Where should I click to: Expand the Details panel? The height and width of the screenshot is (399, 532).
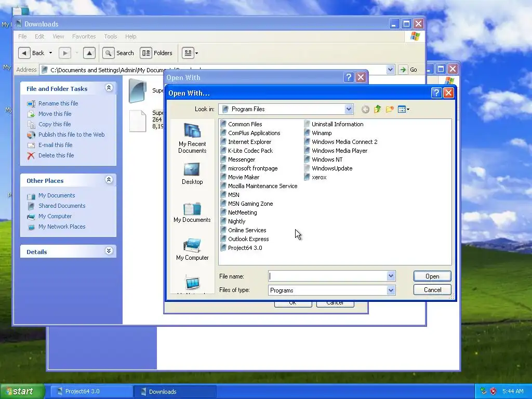109,251
